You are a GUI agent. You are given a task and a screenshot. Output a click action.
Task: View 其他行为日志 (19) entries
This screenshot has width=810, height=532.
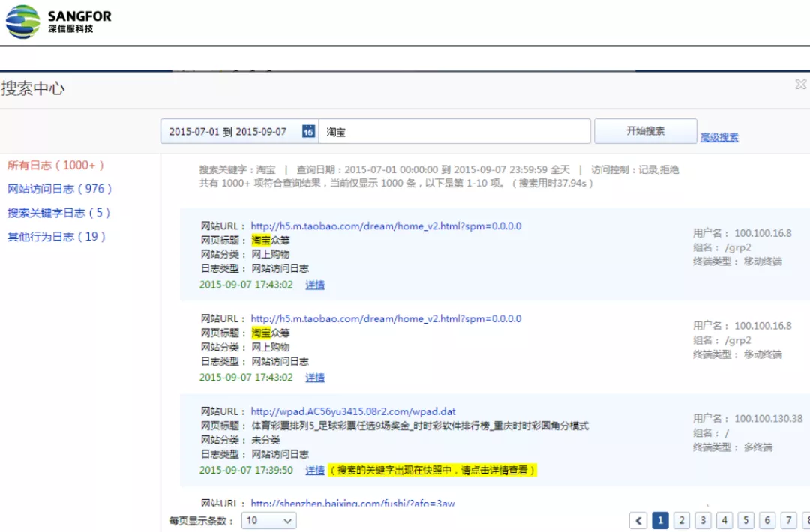tap(57, 237)
